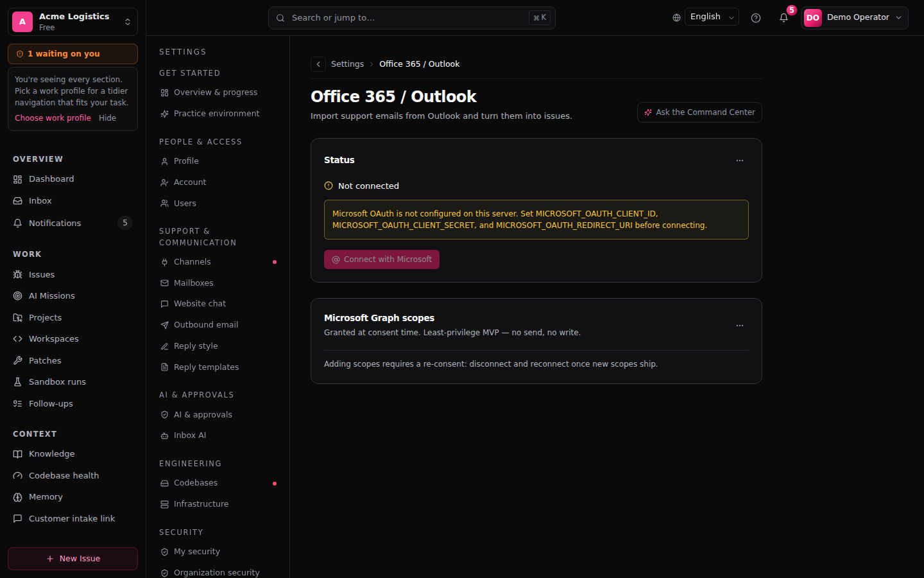Open Notifications in the left sidebar
Viewport: 924px width, 578px height.
click(73, 223)
